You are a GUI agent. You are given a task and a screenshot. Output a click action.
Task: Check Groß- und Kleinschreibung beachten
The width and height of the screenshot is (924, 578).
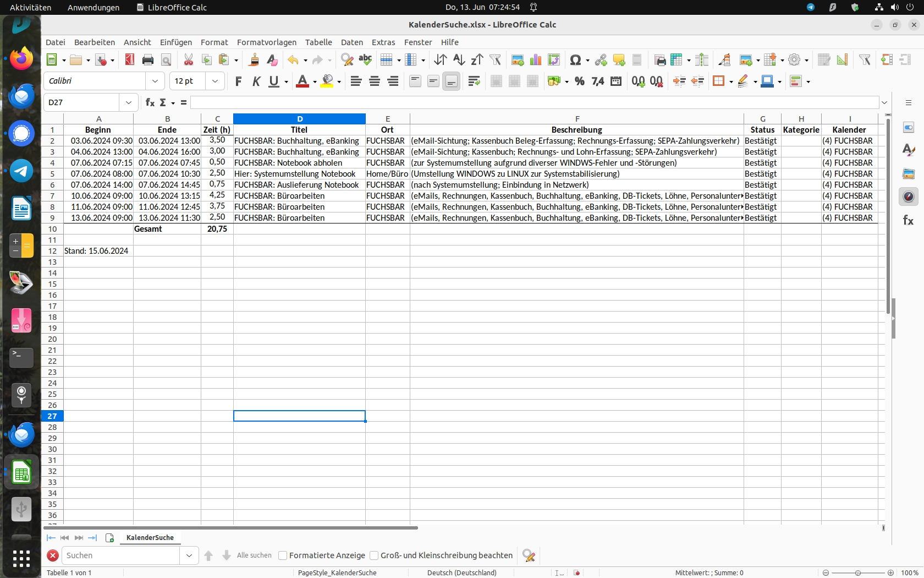374,555
